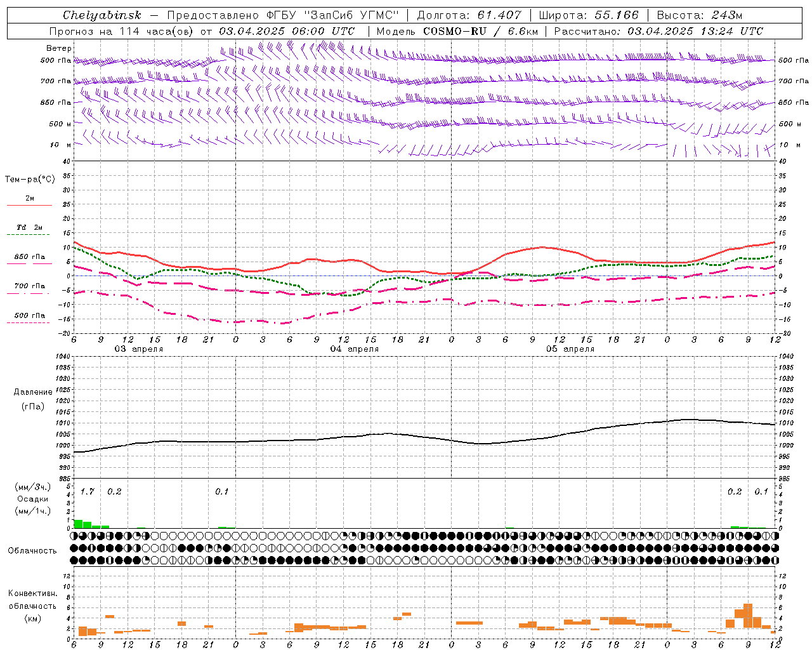Click the Модель COSMO-RU / 6.6км label
The image size is (812, 650).
[457, 31]
